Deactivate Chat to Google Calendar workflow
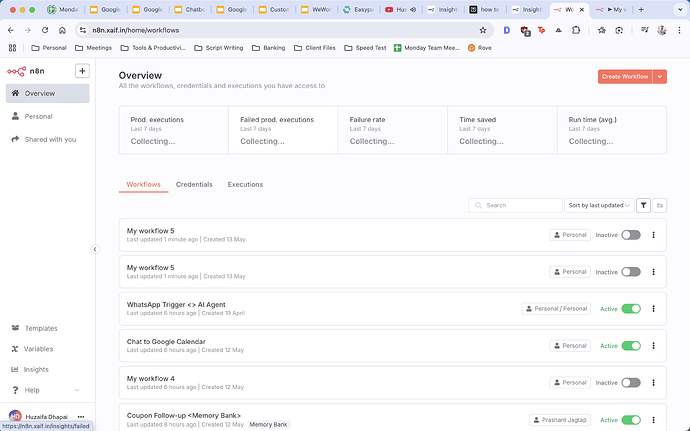The image size is (690, 431). (631, 346)
